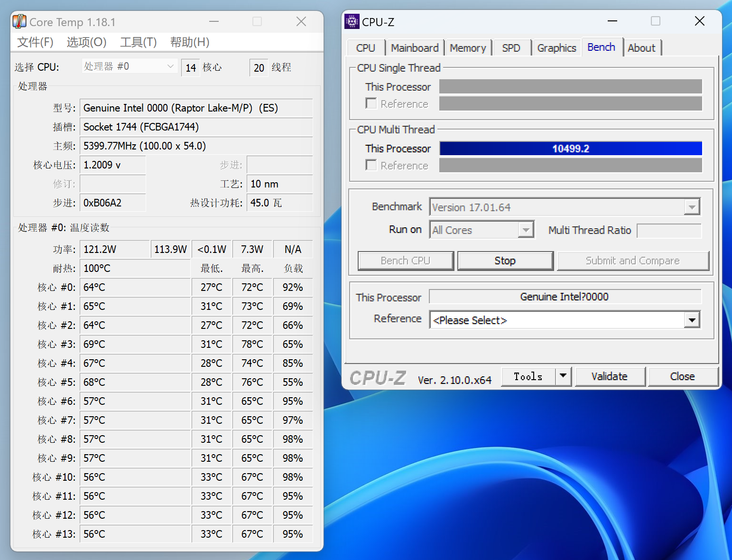
Task: Click the 核心 #7 load 97%
Action: (293, 420)
